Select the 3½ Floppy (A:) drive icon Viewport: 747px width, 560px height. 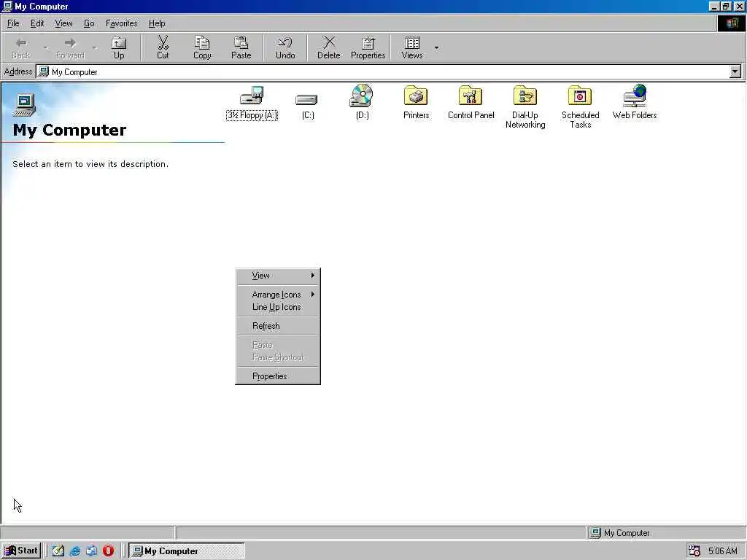[252, 96]
